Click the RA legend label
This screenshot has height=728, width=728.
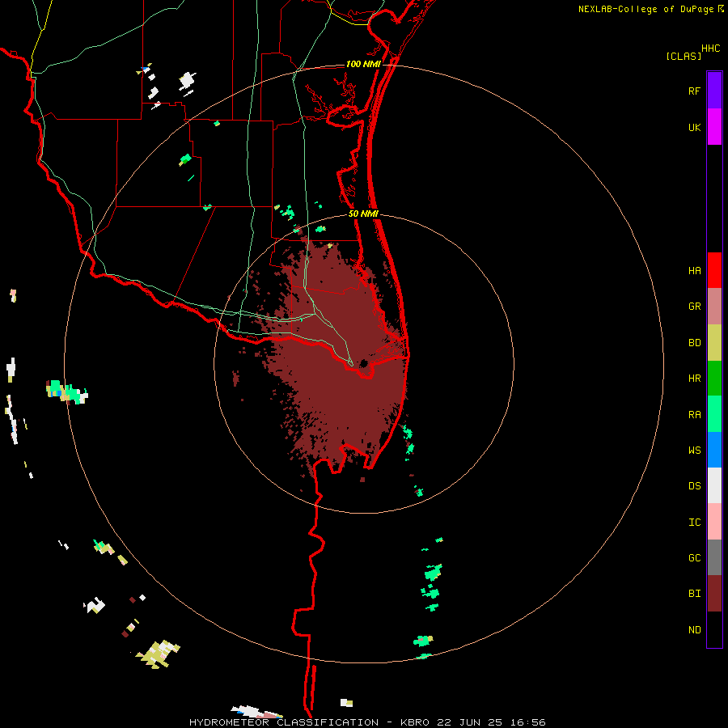click(694, 415)
